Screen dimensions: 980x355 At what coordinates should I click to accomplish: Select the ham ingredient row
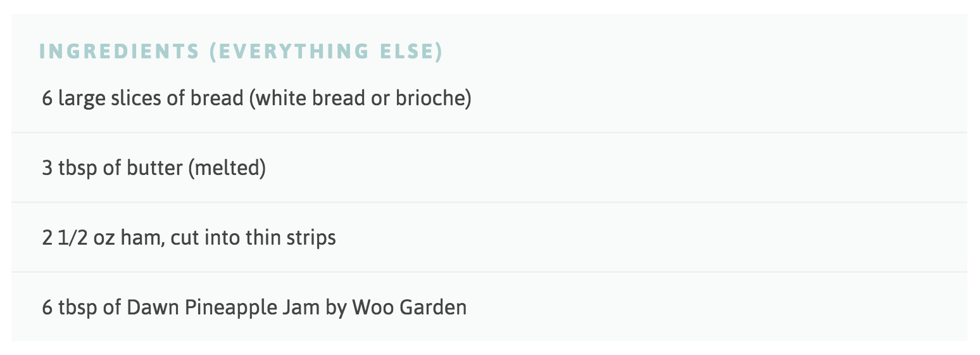pyautogui.click(x=489, y=238)
